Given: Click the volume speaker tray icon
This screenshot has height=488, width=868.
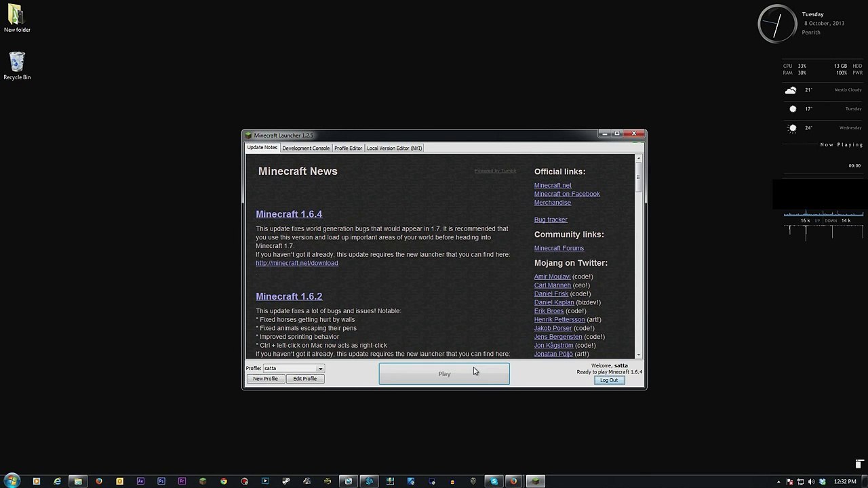Looking at the screenshot, I should tap(811, 481).
